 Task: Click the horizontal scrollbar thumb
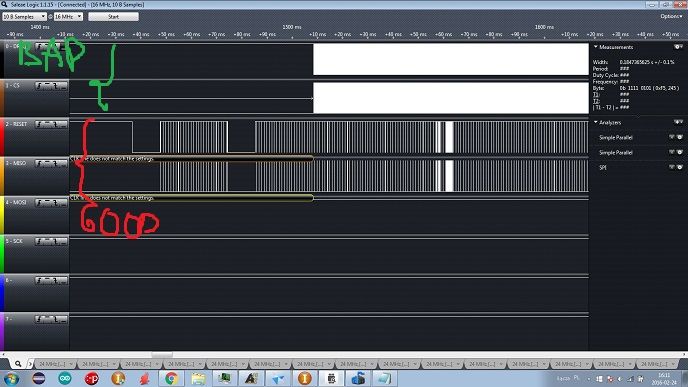[162, 355]
